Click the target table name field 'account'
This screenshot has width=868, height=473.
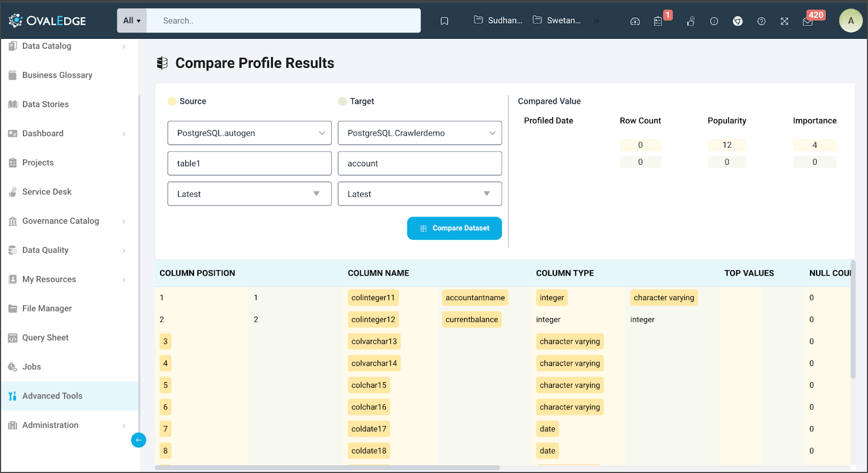point(419,163)
